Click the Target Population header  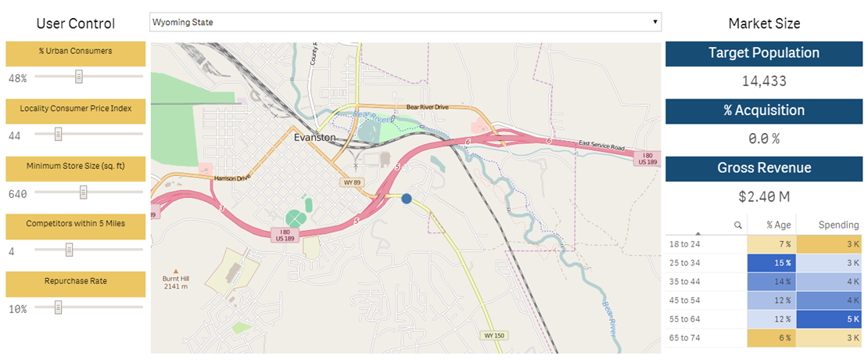click(763, 53)
